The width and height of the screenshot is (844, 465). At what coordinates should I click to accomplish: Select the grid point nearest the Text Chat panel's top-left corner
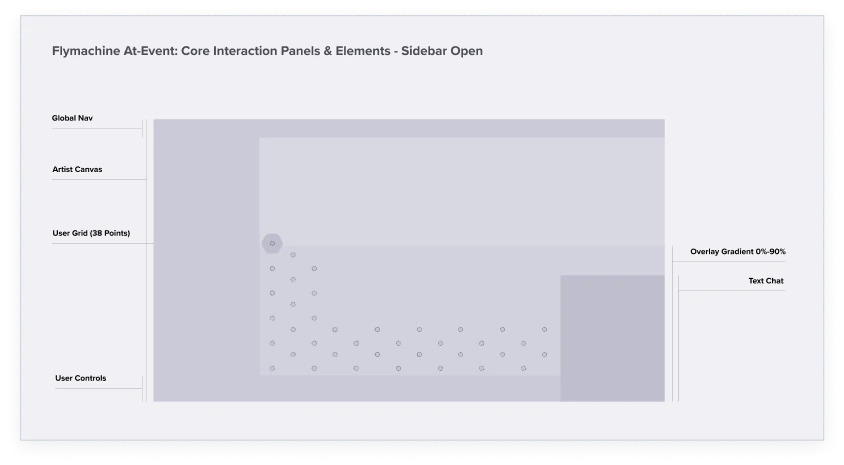[544, 329]
